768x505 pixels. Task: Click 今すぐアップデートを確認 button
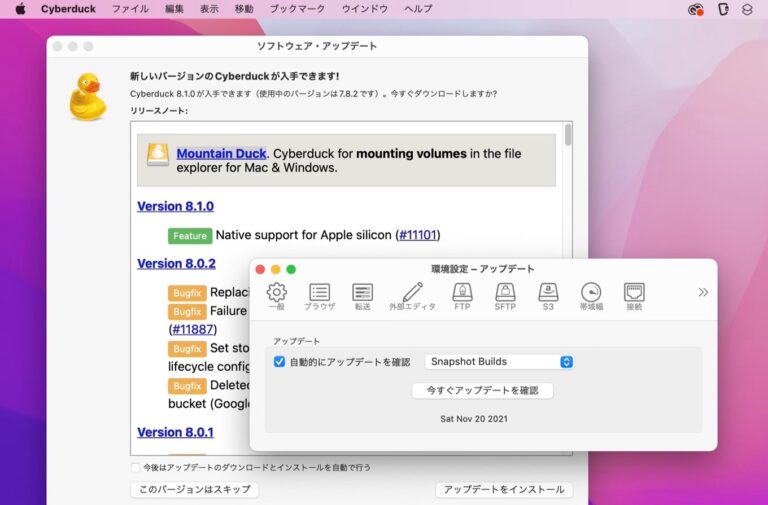tap(482, 390)
